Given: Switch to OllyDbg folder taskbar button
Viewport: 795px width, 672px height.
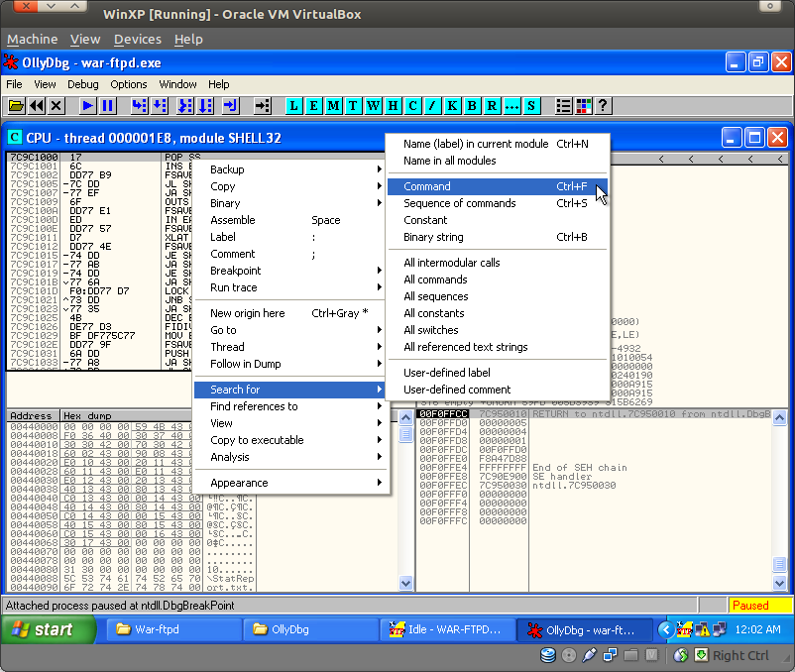Looking at the screenshot, I should click(x=311, y=629).
